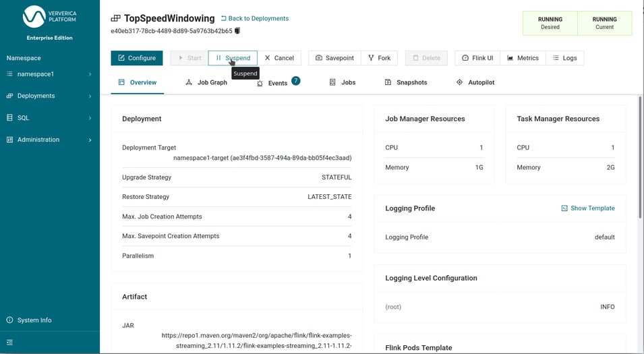Screen dimensions: 644x354
Task: Open Metrics view
Action: click(523, 58)
